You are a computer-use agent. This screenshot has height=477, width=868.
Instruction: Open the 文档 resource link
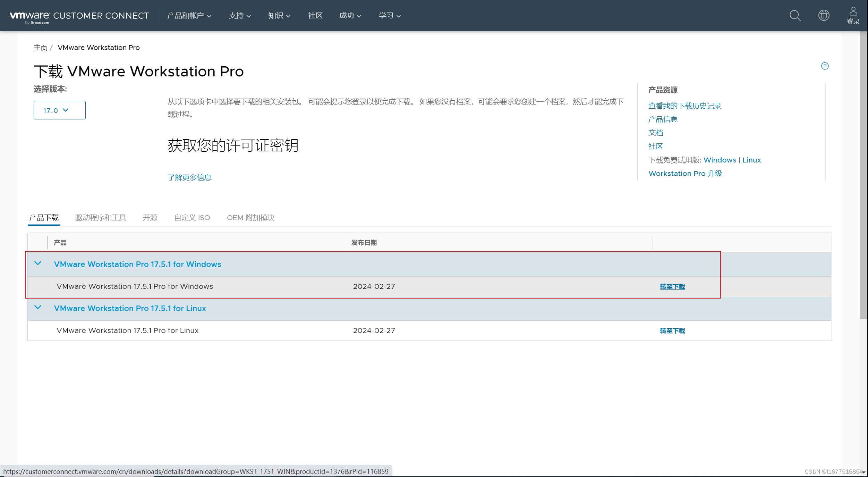coord(655,133)
